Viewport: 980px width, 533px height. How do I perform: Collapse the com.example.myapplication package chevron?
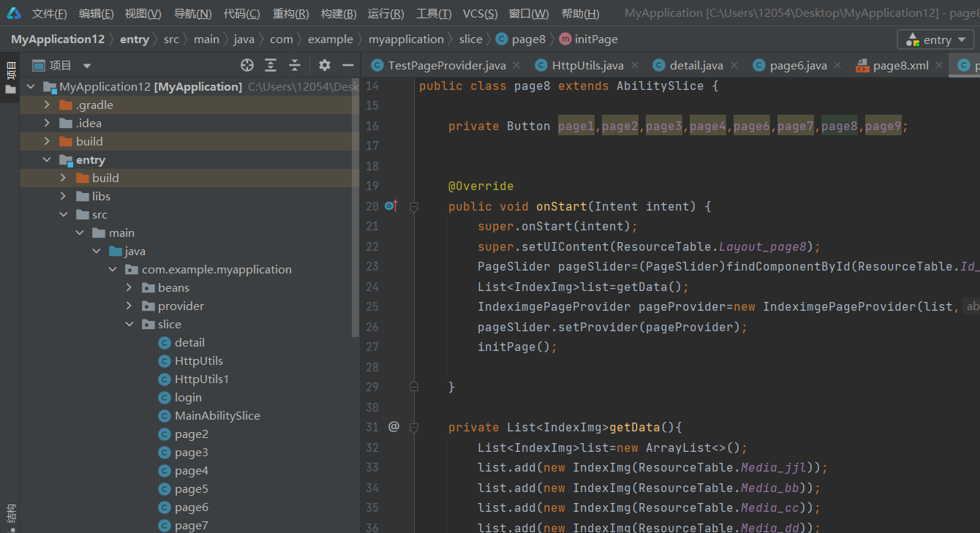(113, 269)
